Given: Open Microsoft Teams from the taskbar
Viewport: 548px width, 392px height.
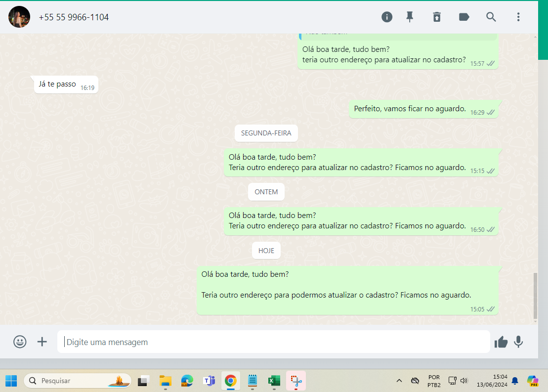Looking at the screenshot, I should pyautogui.click(x=209, y=381).
